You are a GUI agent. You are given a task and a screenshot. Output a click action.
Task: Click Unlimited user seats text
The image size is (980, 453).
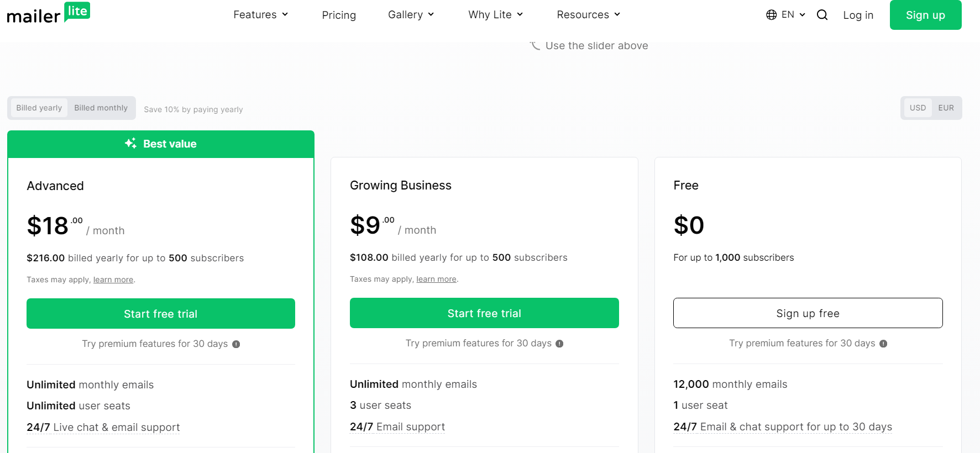(78, 405)
